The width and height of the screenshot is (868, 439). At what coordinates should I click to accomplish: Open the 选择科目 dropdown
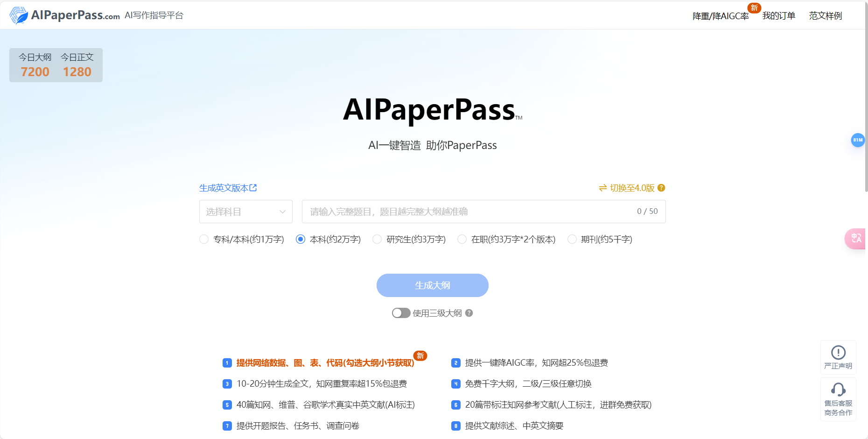(x=245, y=211)
